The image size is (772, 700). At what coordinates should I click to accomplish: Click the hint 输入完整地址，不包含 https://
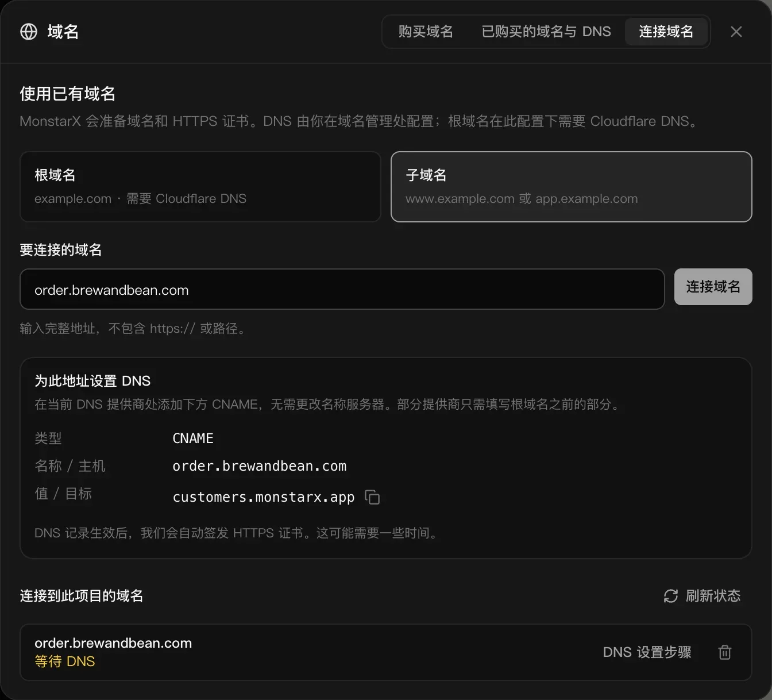pos(134,328)
